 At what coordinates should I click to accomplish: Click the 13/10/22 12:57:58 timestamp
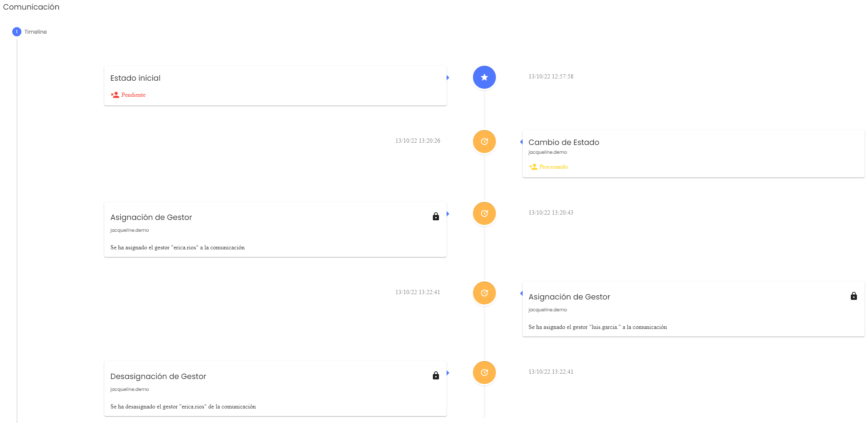551,76
